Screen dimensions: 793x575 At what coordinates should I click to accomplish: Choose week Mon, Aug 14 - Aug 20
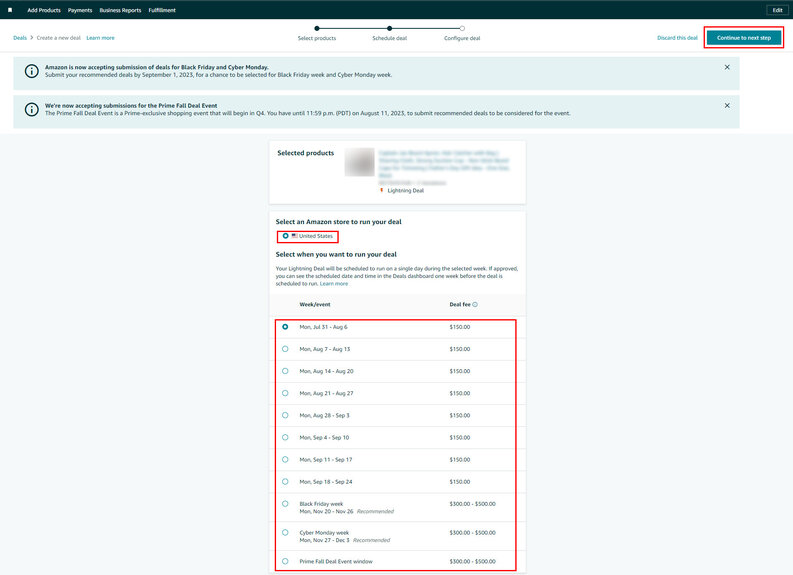285,371
